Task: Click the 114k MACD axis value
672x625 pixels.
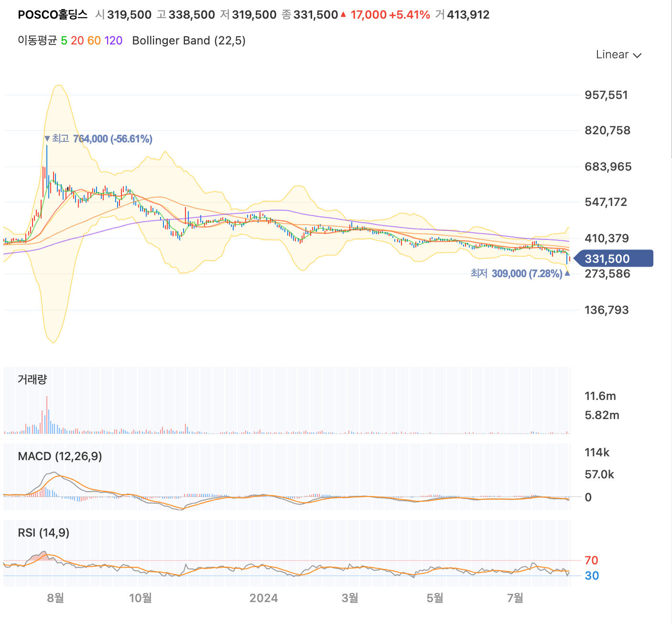Action: pyautogui.click(x=597, y=452)
